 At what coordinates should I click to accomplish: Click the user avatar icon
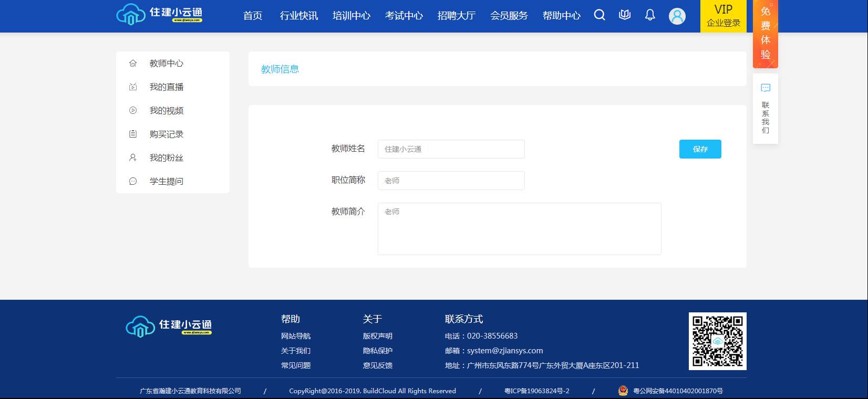pyautogui.click(x=677, y=16)
